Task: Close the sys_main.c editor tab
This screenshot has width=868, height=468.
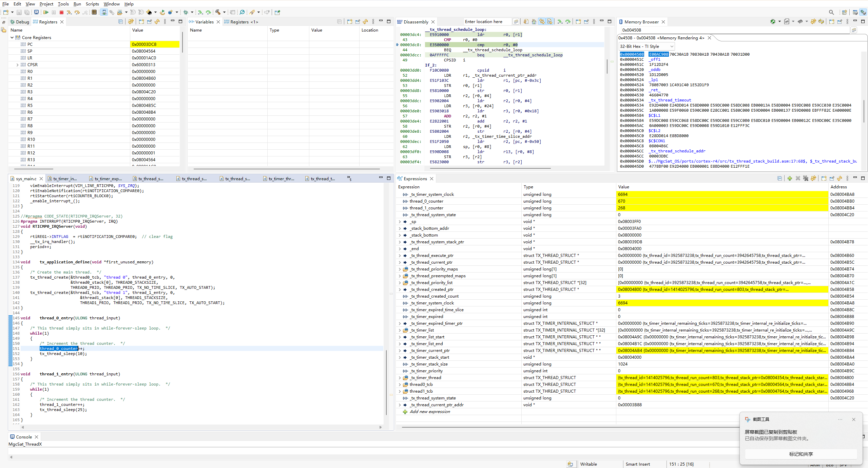Action: [41, 179]
